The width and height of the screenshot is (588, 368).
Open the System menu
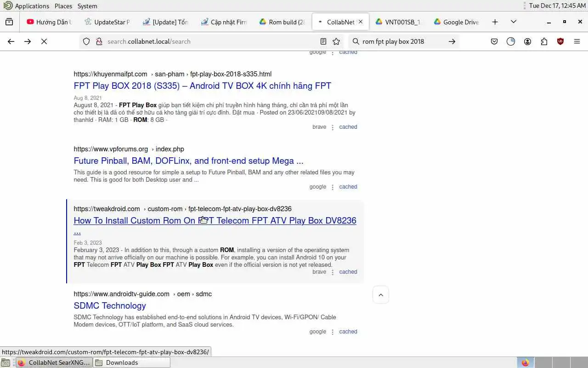coord(87,6)
